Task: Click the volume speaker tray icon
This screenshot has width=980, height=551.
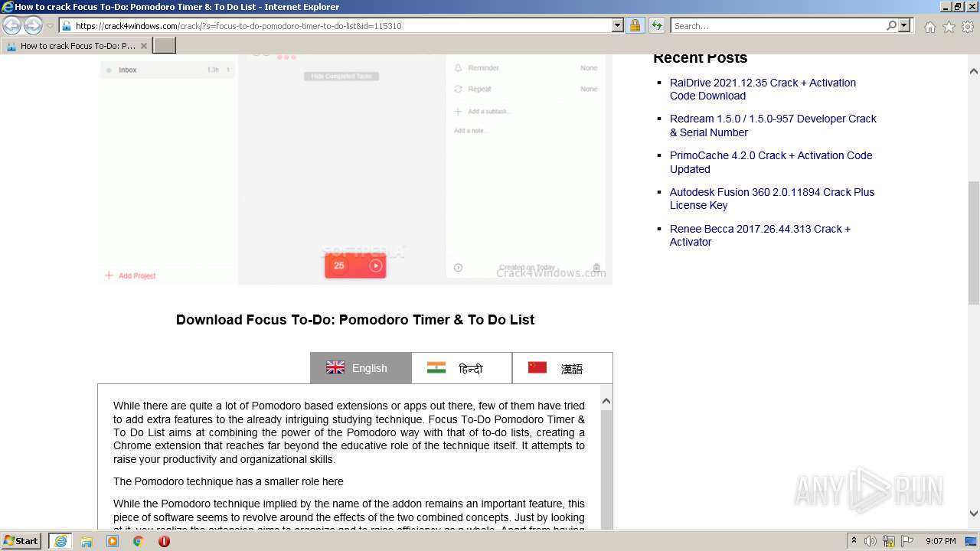Action: (x=871, y=541)
